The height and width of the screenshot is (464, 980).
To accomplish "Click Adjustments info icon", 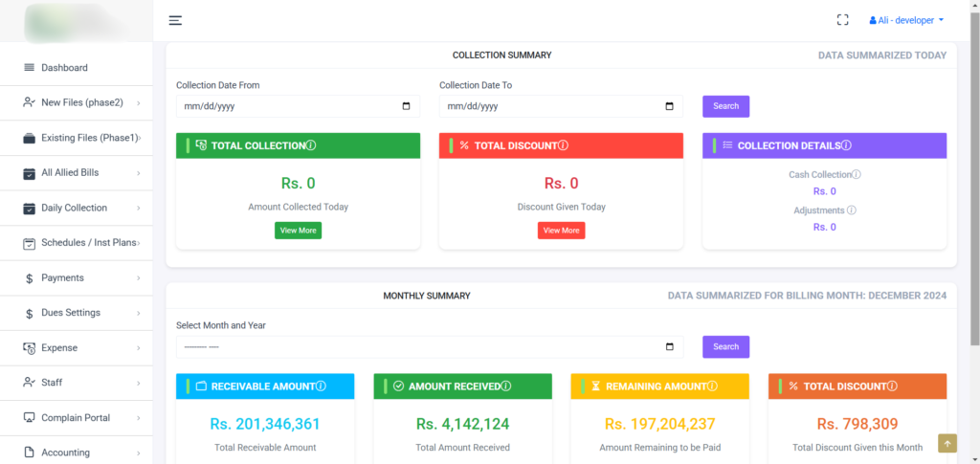I will coord(851,210).
